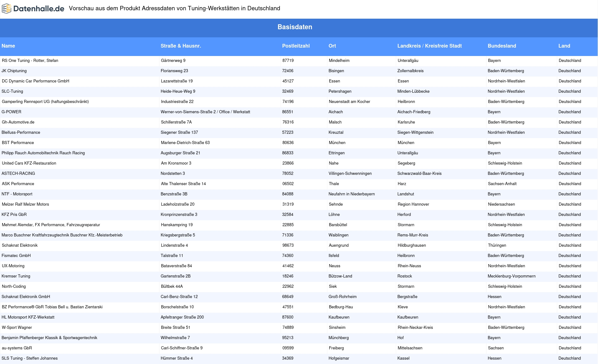Select state Thüringen
This screenshot has width=598, height=364.
click(497, 245)
